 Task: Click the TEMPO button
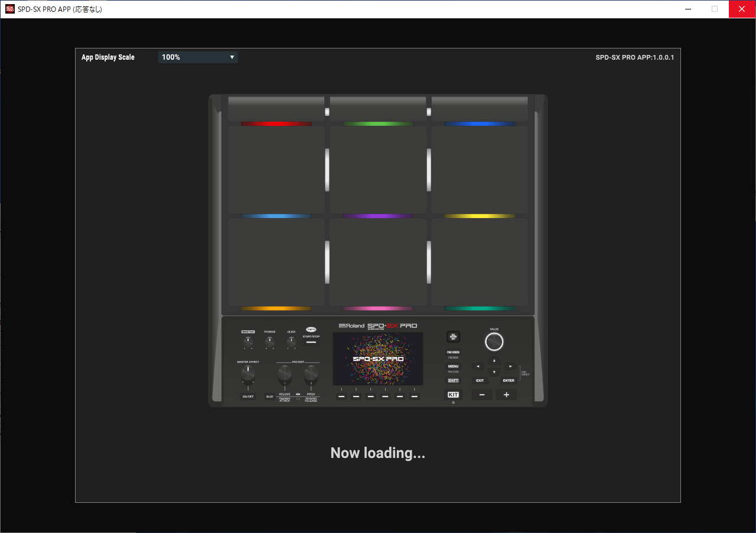coord(311,329)
